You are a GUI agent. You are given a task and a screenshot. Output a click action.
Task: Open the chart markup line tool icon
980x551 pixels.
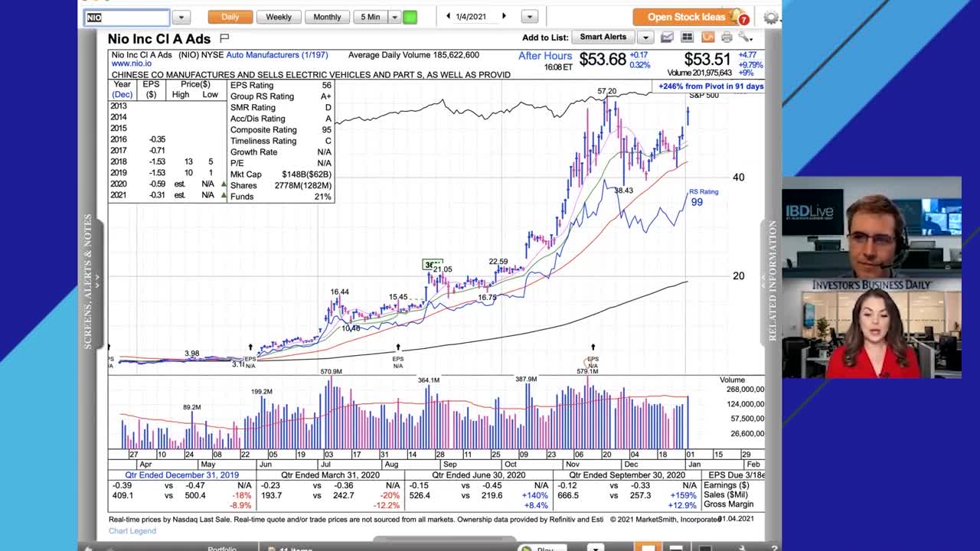coord(667,37)
